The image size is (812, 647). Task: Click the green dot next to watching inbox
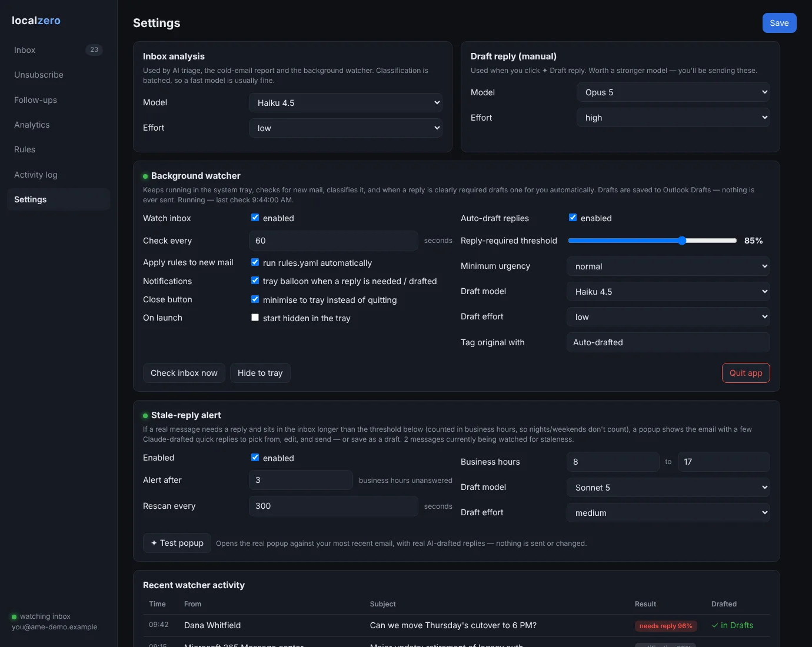[14, 617]
